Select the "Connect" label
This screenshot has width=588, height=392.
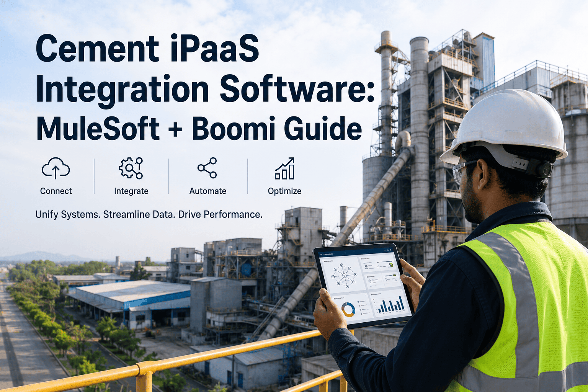(x=56, y=191)
